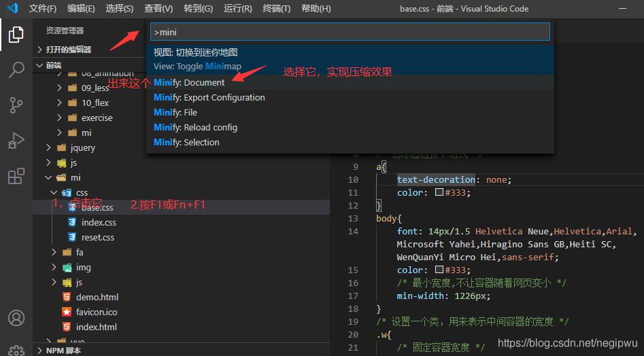The image size is (644, 356).
Task: Open the 帮助(H) menu
Action: tap(316, 9)
